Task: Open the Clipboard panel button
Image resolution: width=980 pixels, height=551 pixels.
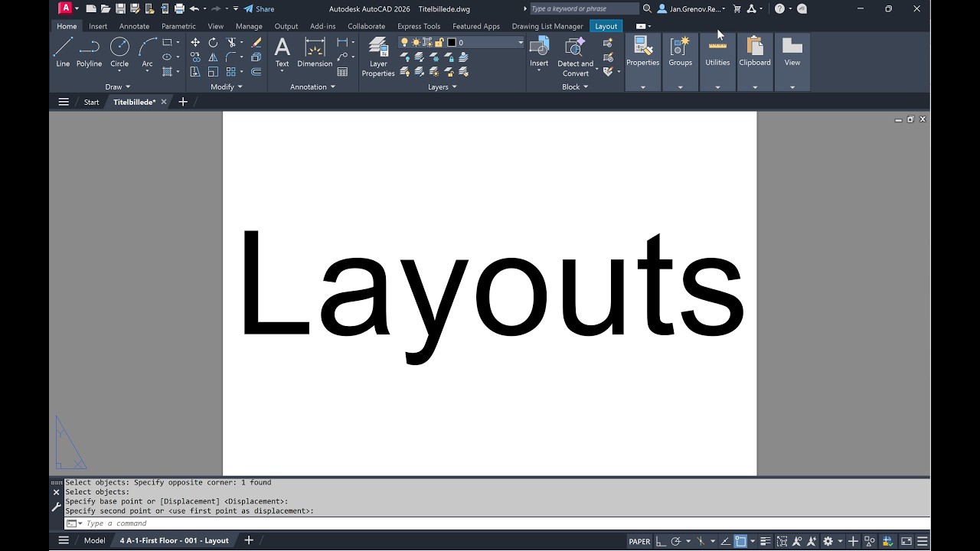Action: (755, 62)
